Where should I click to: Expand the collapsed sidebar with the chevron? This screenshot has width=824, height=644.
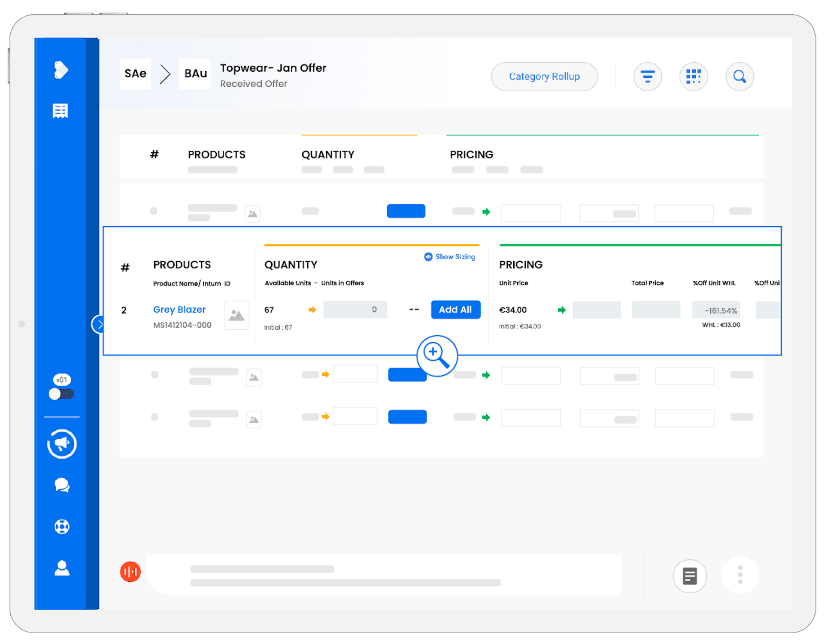pos(100,324)
